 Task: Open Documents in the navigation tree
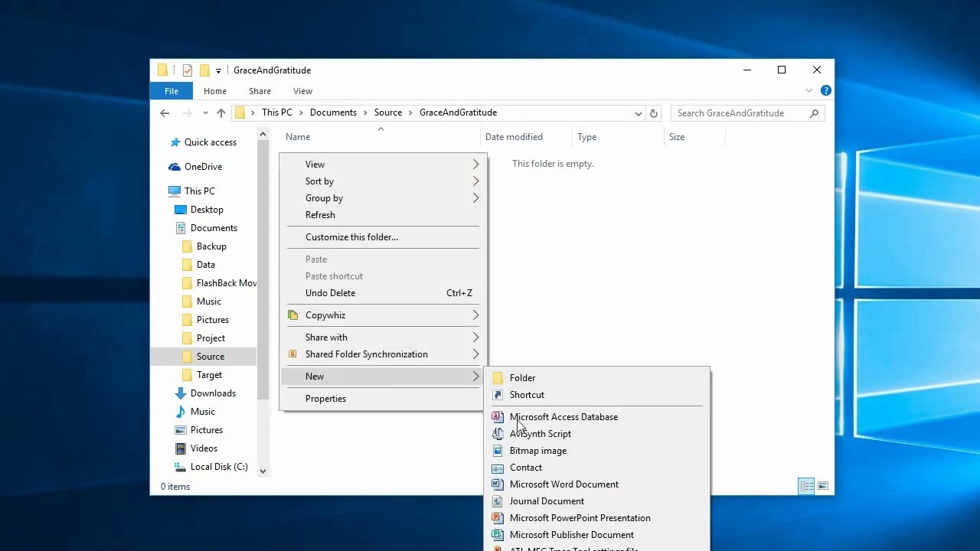tap(214, 228)
